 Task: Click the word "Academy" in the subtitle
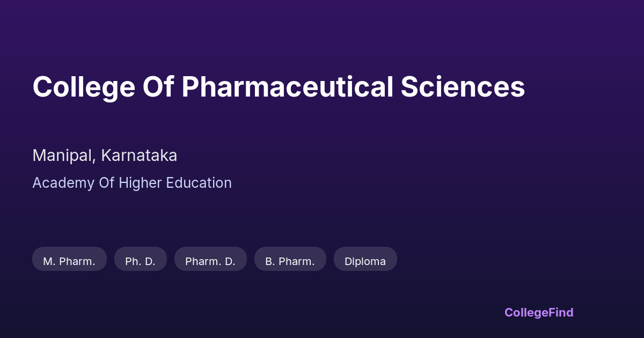tap(63, 183)
